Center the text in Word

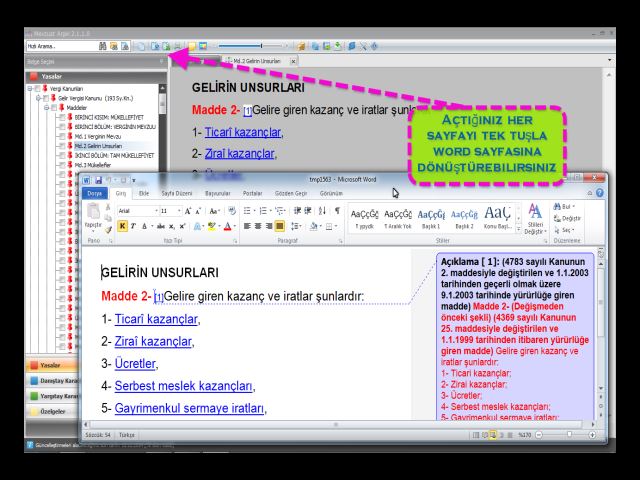pyautogui.click(x=258, y=226)
